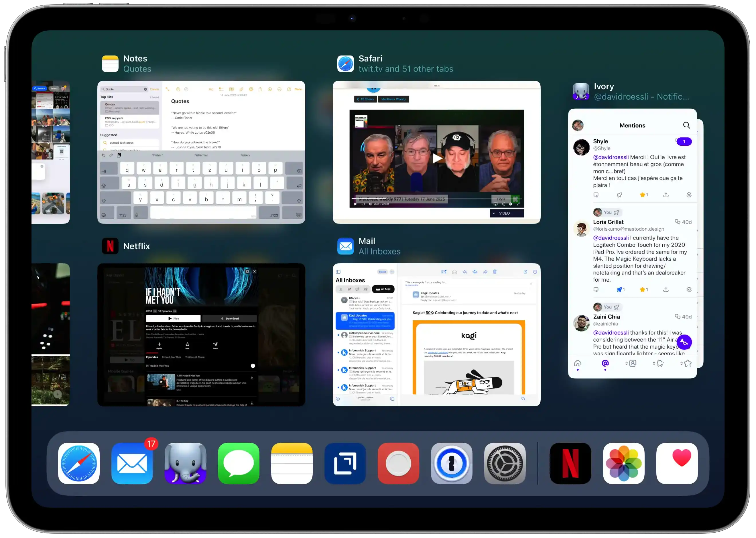Share Loris Grillet's post in Ivory
This screenshot has width=756, height=538.
tap(666, 290)
